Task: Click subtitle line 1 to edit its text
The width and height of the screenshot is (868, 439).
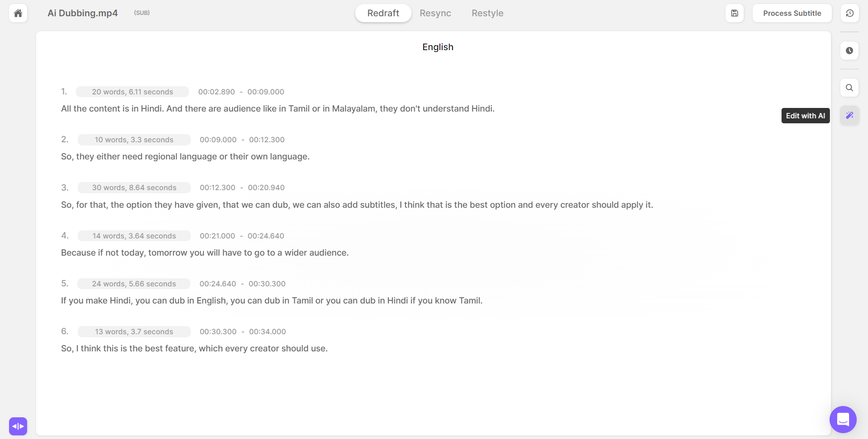Action: coord(278,108)
